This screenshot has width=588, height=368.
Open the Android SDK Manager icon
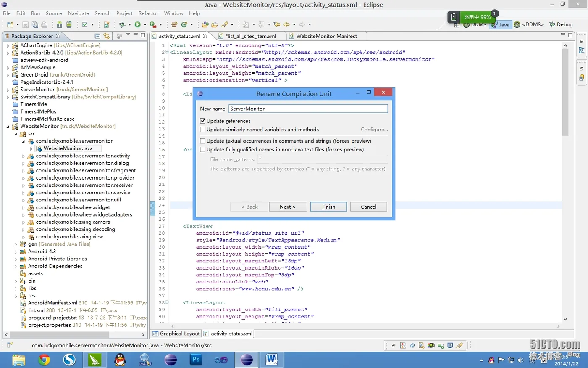tap(60, 25)
